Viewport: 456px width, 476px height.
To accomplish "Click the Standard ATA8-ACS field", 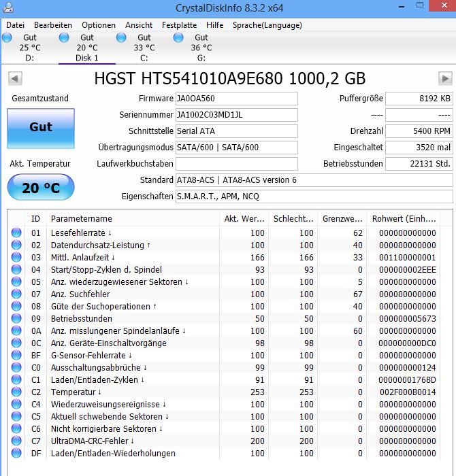I will (314, 180).
